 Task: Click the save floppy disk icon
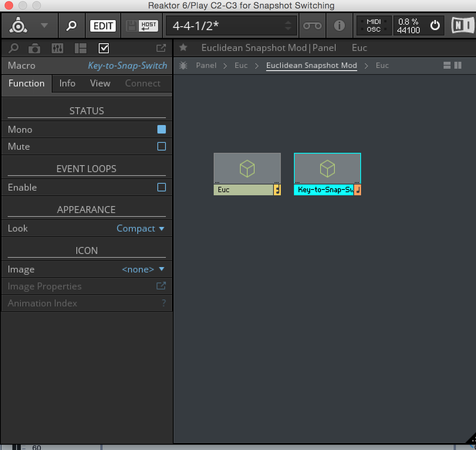pos(132,26)
